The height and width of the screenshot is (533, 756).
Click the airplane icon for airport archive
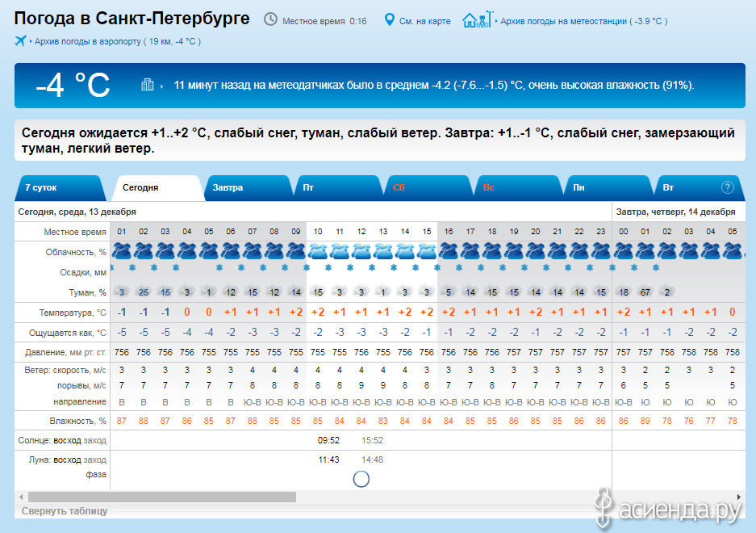click(x=20, y=40)
